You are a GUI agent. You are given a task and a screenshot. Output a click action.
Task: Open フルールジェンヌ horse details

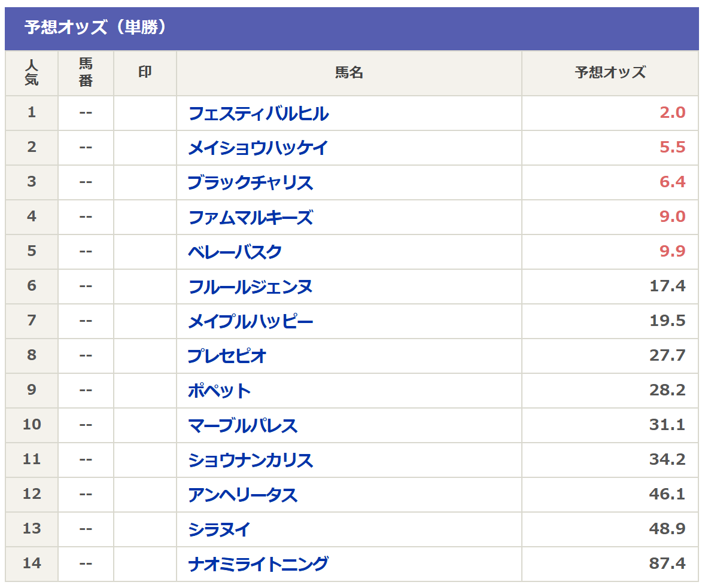point(250,287)
